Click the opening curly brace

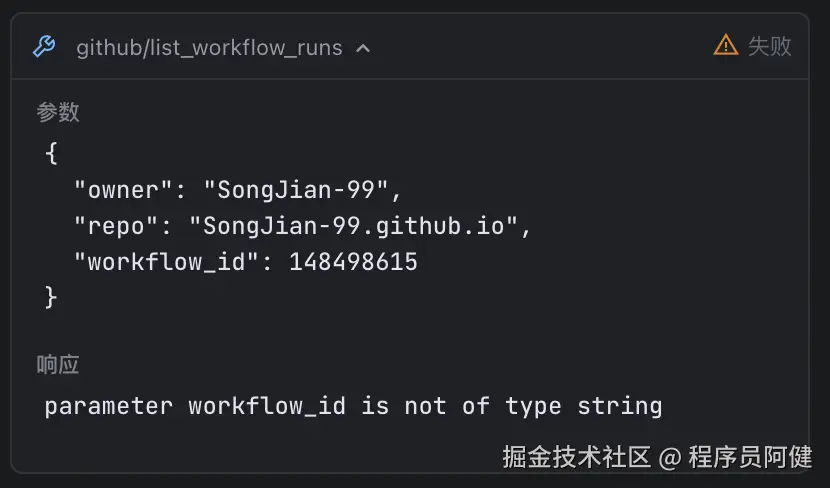52,154
